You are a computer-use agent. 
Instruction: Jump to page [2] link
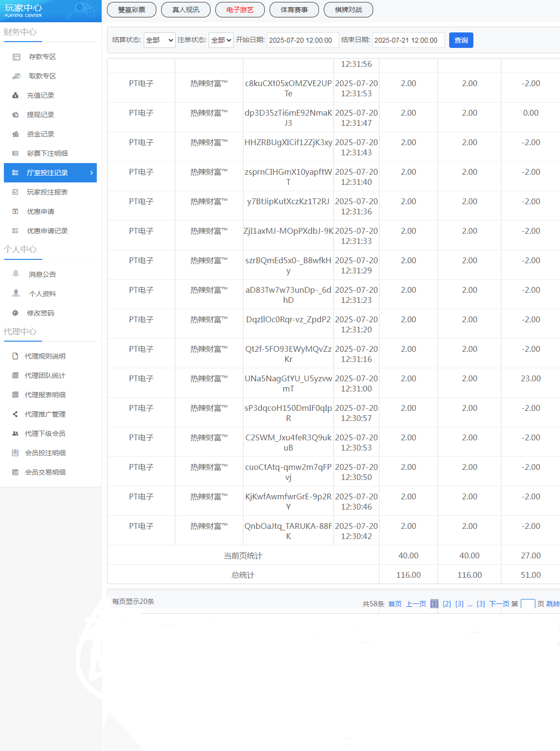tap(447, 604)
